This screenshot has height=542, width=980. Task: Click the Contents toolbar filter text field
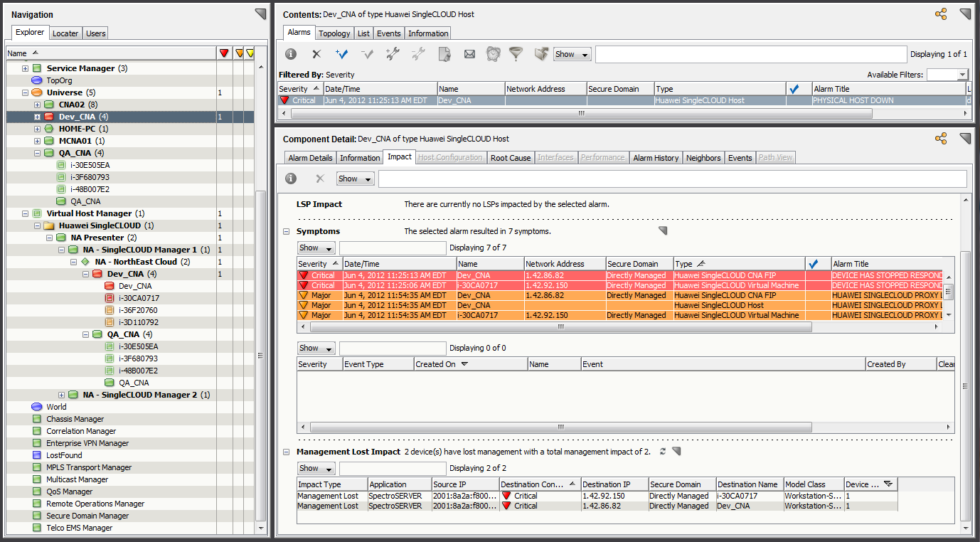750,54
